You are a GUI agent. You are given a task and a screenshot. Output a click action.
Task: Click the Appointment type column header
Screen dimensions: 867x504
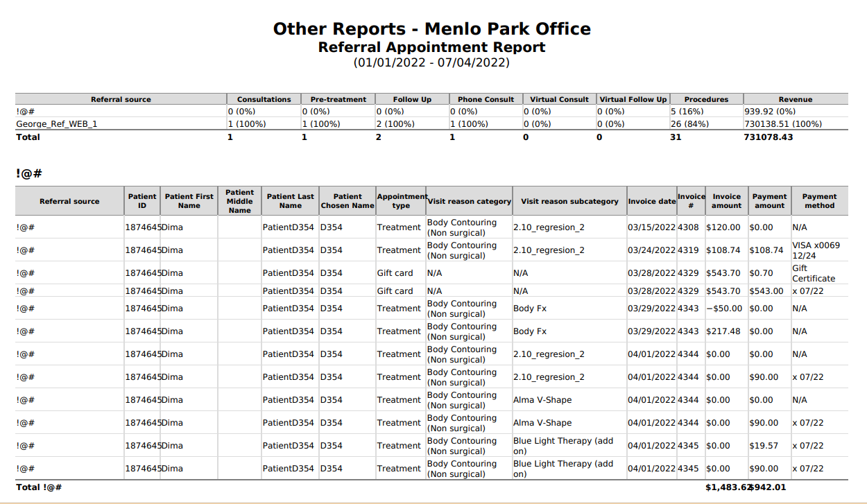click(401, 201)
